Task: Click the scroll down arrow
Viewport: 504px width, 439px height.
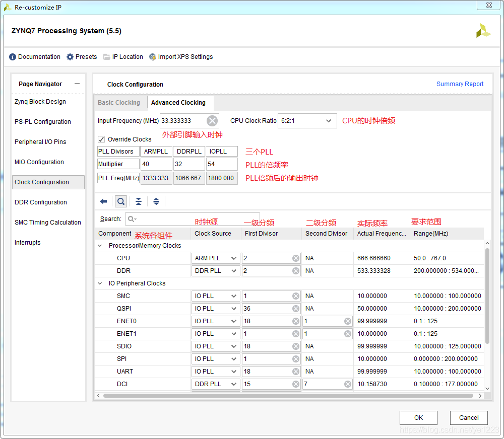Action: [x=487, y=389]
